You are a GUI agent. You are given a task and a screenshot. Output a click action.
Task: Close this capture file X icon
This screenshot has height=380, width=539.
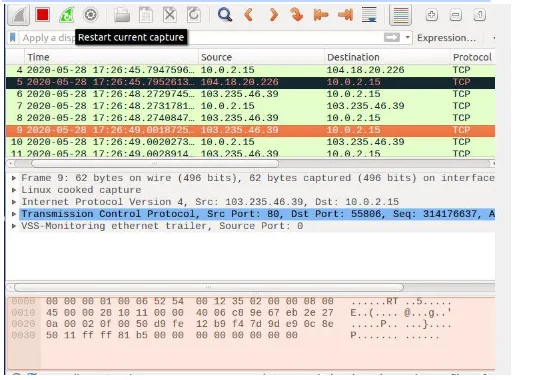(x=170, y=15)
